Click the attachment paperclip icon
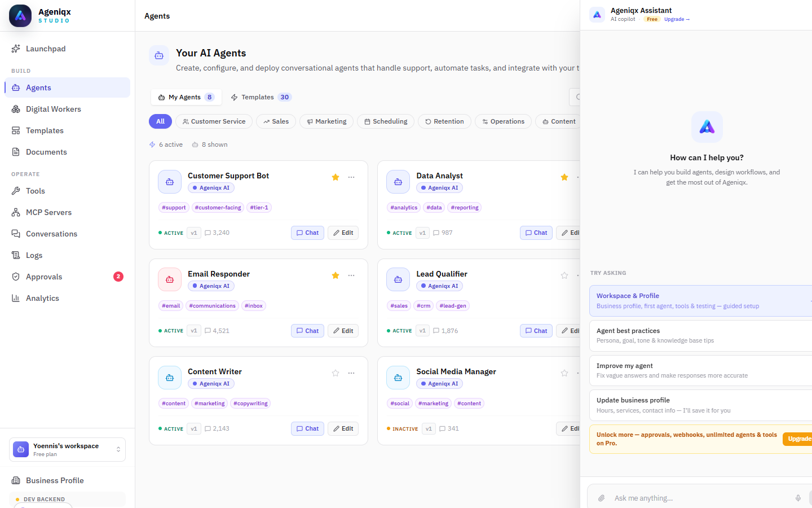Viewport: 812px width, 508px height. point(601,498)
